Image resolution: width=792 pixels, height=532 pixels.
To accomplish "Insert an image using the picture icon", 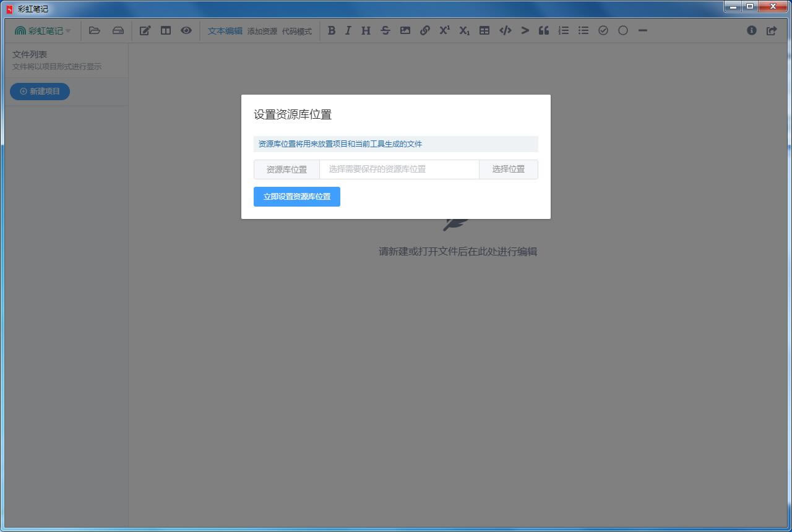I will [405, 30].
